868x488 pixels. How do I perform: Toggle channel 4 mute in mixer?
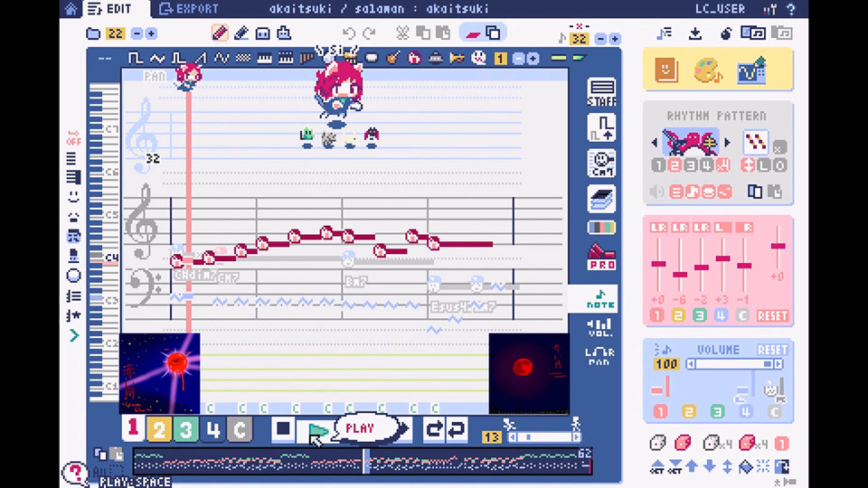(x=721, y=315)
